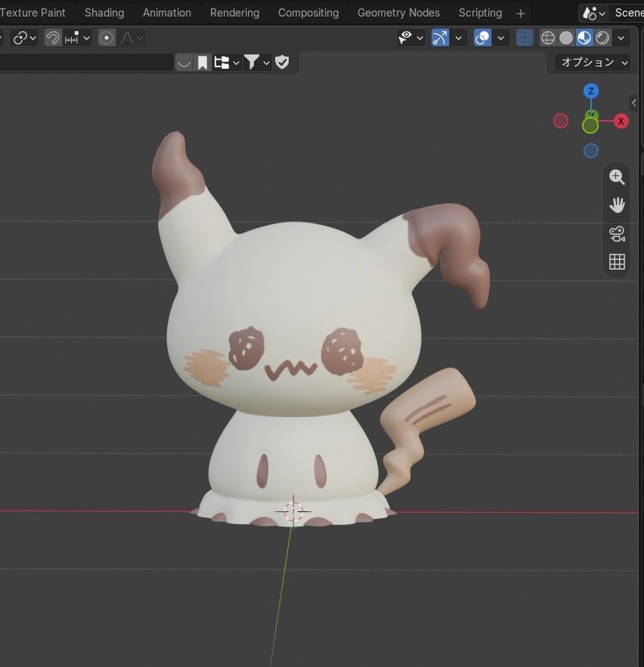Switch to the Texture Paint workspace tab
Screen dimensions: 644x667
pos(33,13)
